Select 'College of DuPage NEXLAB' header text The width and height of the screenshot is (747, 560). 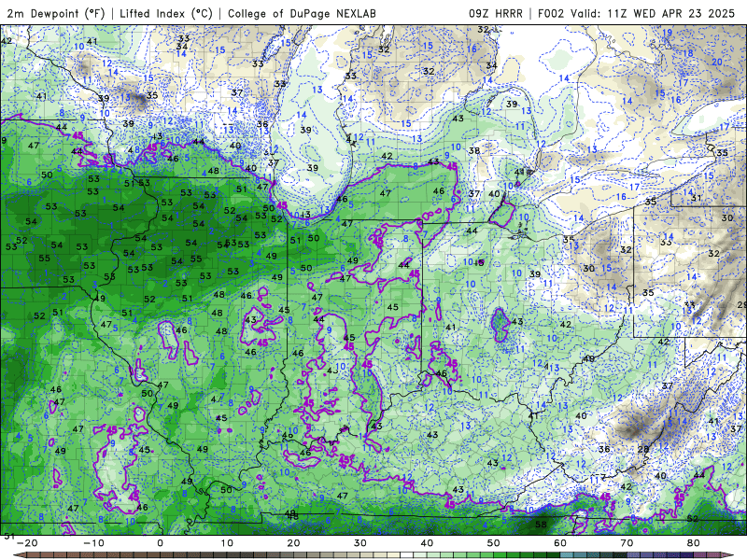click(302, 13)
